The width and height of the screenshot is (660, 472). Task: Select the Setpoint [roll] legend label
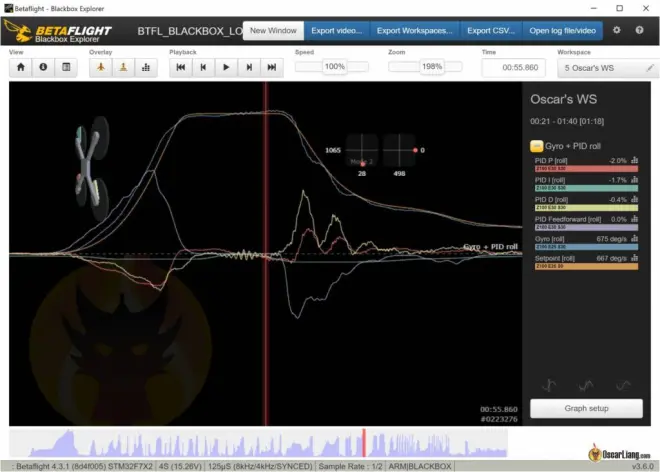pyautogui.click(x=554, y=258)
